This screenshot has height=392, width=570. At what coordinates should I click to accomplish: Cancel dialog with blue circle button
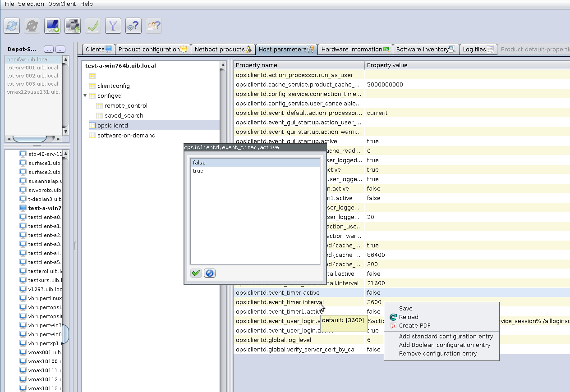[x=210, y=273]
